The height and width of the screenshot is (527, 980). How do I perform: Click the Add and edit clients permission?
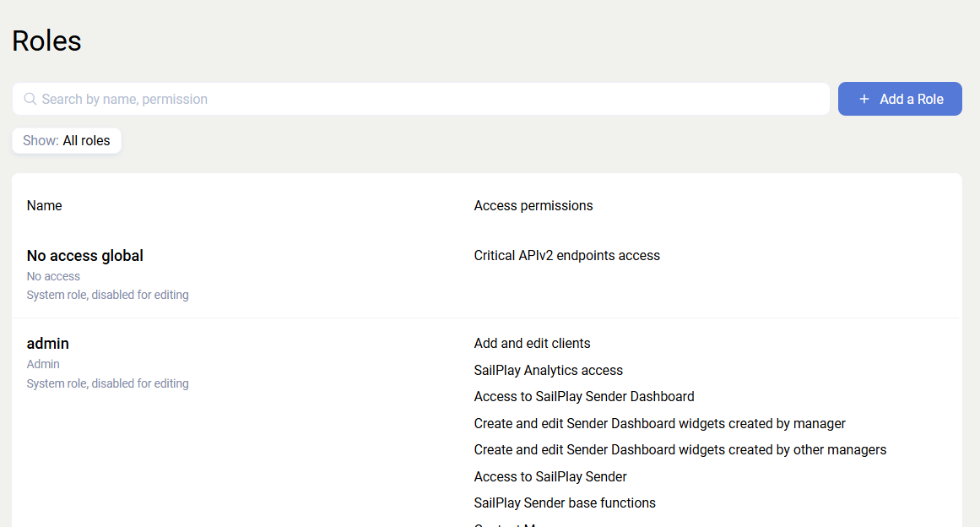533,344
